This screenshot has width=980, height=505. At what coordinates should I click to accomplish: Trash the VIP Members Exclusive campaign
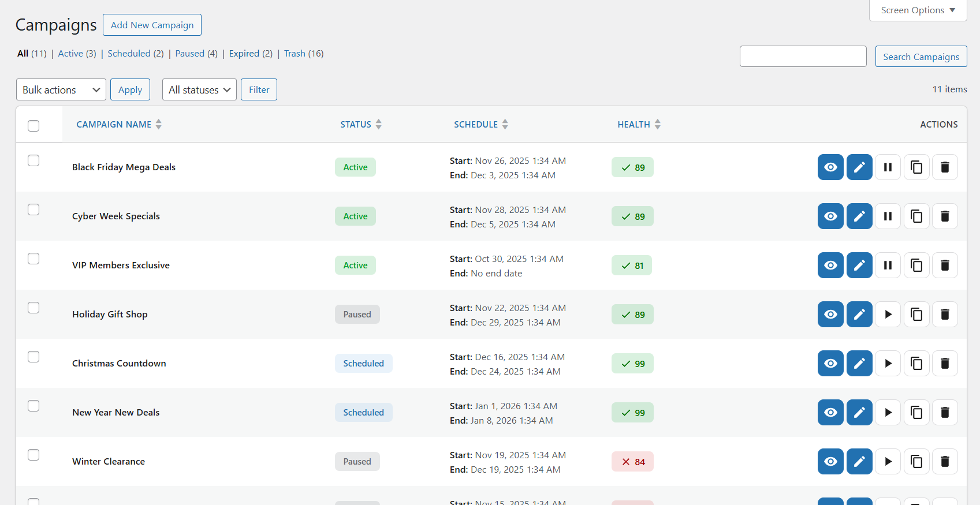point(945,265)
